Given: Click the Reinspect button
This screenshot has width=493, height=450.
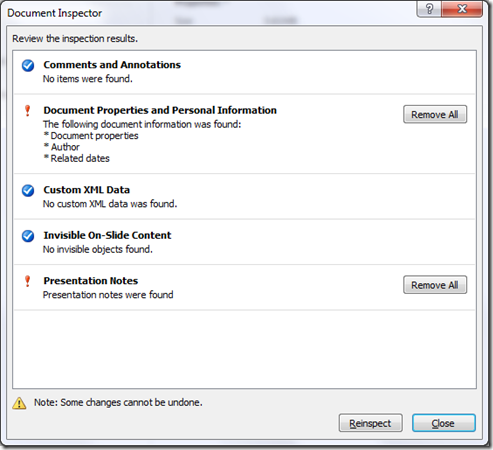Looking at the screenshot, I should point(370,423).
